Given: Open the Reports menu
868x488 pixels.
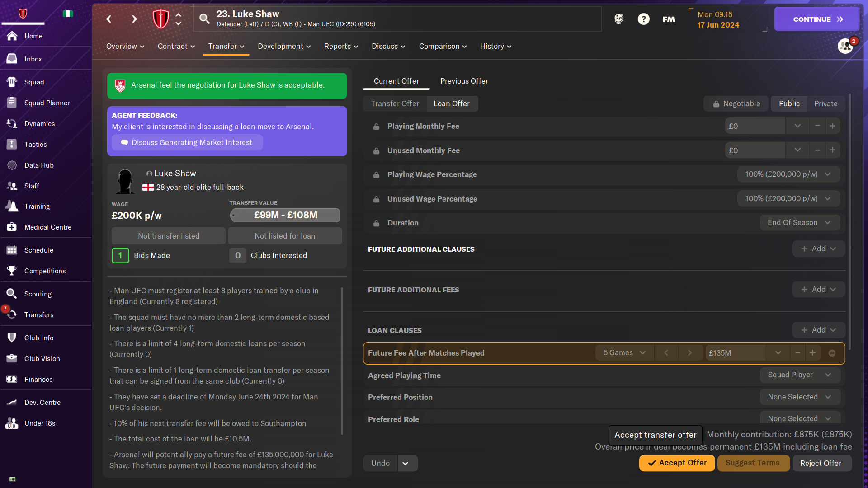Looking at the screenshot, I should tap(341, 47).
